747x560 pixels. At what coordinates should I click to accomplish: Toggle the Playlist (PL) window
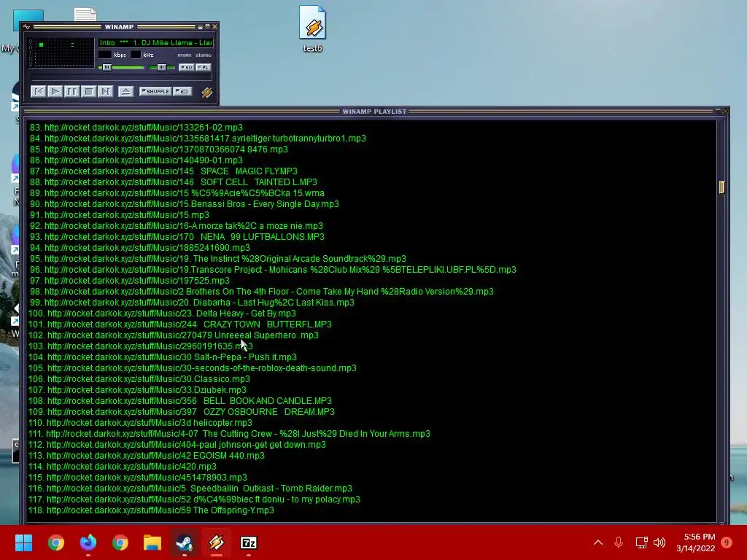point(204,67)
